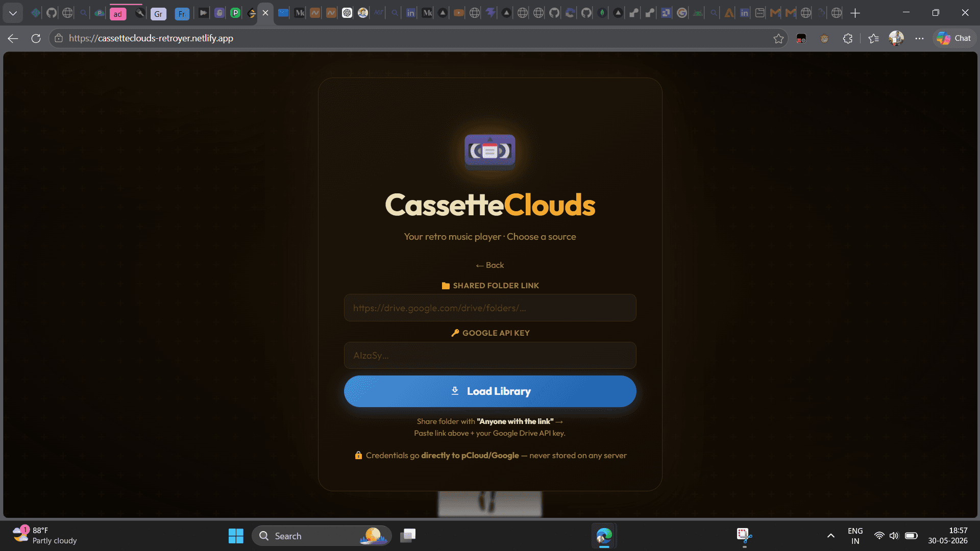Image resolution: width=980 pixels, height=551 pixels.
Task: Open the browser profile avatar
Action: pos(896,38)
